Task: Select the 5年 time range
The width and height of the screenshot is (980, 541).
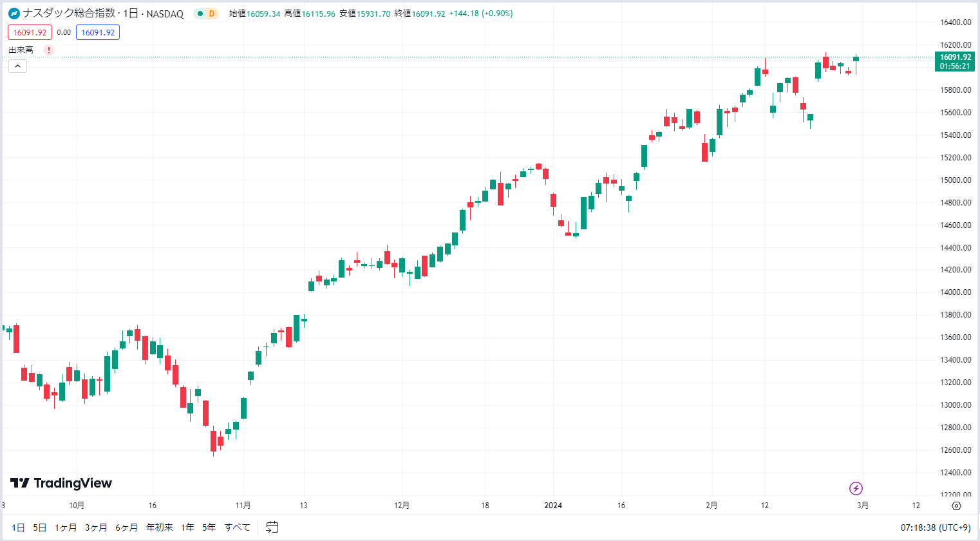Action: pos(209,527)
